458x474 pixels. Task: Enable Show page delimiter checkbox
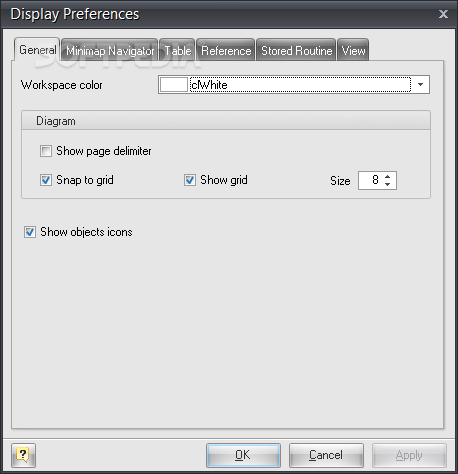(x=46, y=151)
